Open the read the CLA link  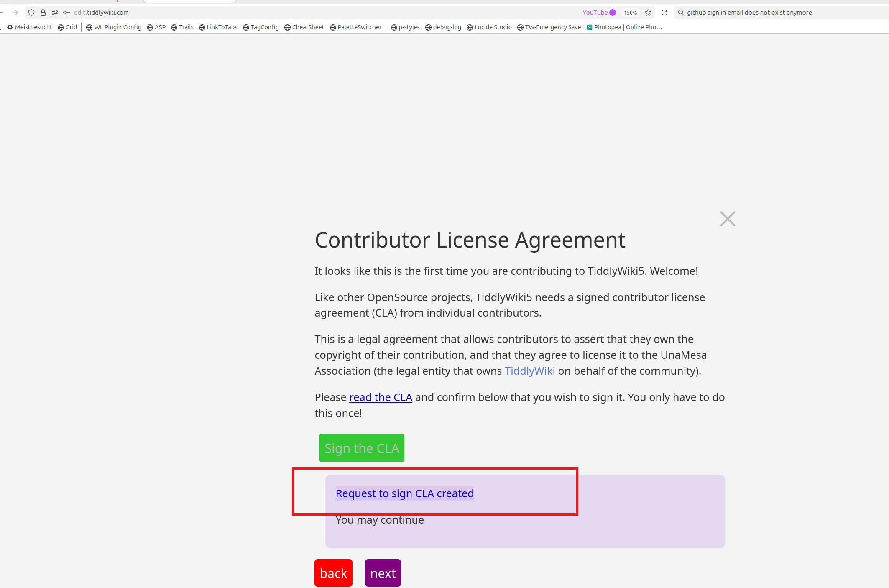381,397
